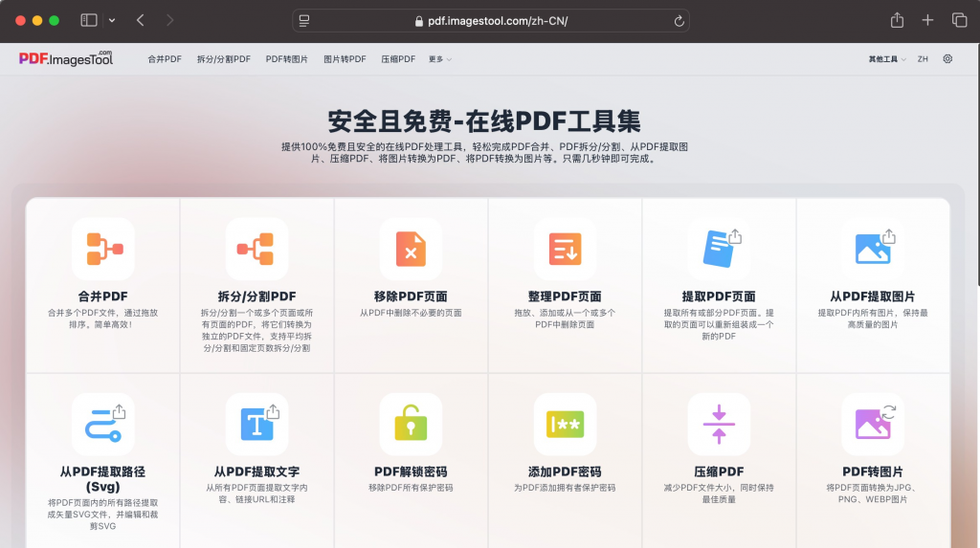
Task: Go forward with Safari forward arrow
Action: coord(169,20)
